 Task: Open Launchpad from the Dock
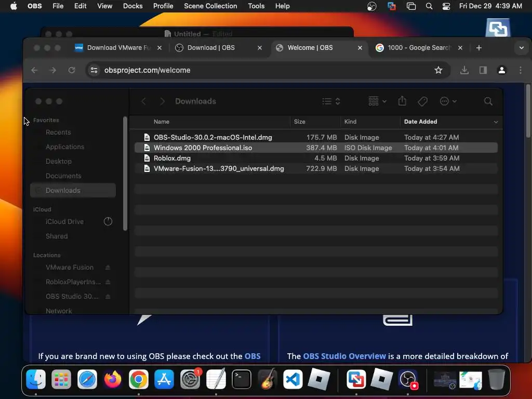click(61, 379)
